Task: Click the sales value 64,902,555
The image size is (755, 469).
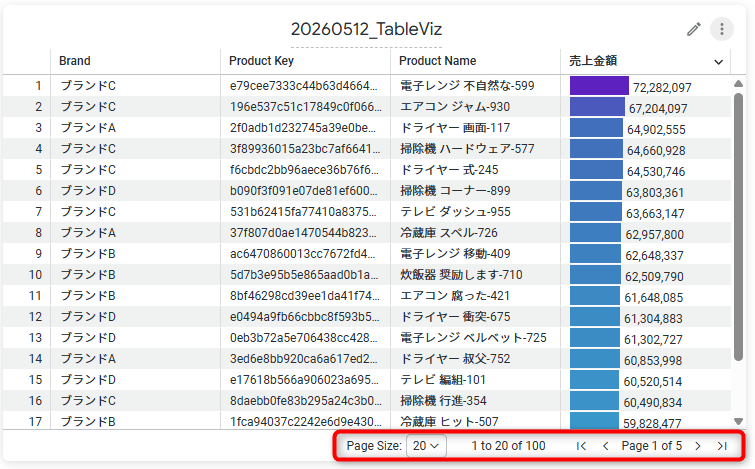Action: (656, 130)
